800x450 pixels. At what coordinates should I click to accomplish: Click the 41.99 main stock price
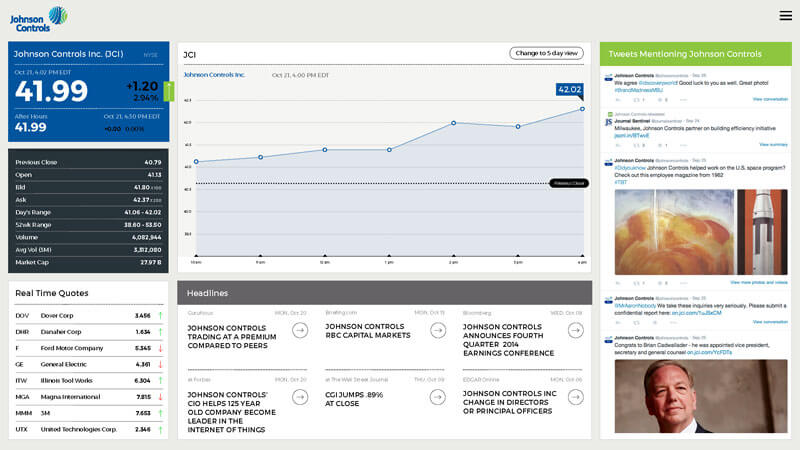point(51,91)
